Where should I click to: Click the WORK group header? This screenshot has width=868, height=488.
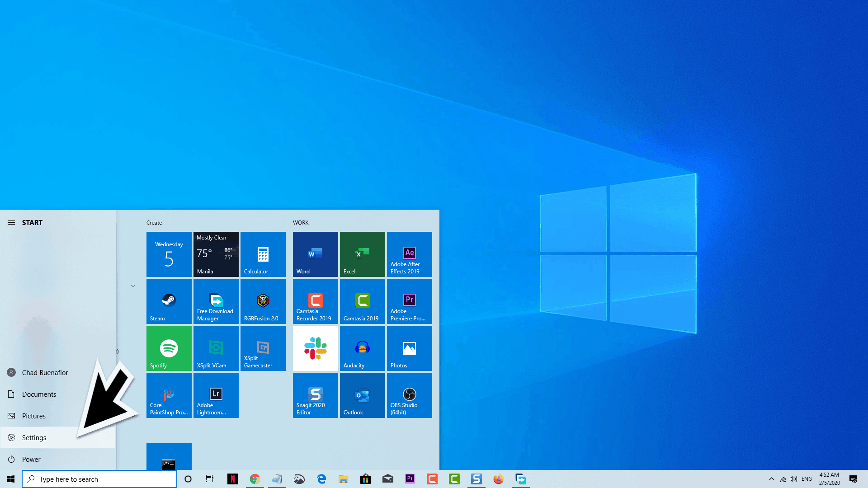301,223
